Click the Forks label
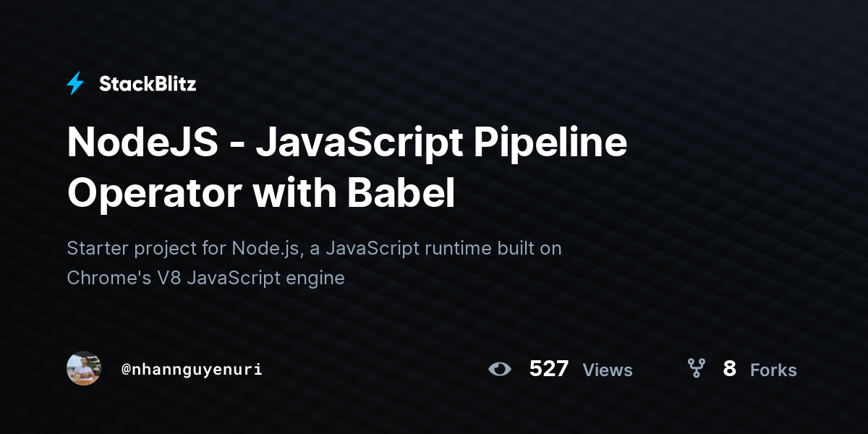The height and width of the screenshot is (434, 868). pos(773,370)
